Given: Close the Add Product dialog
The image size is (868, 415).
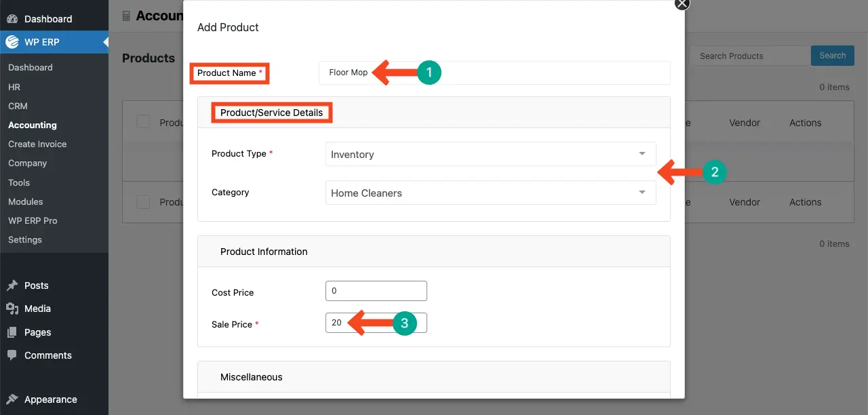Looking at the screenshot, I should (x=682, y=4).
